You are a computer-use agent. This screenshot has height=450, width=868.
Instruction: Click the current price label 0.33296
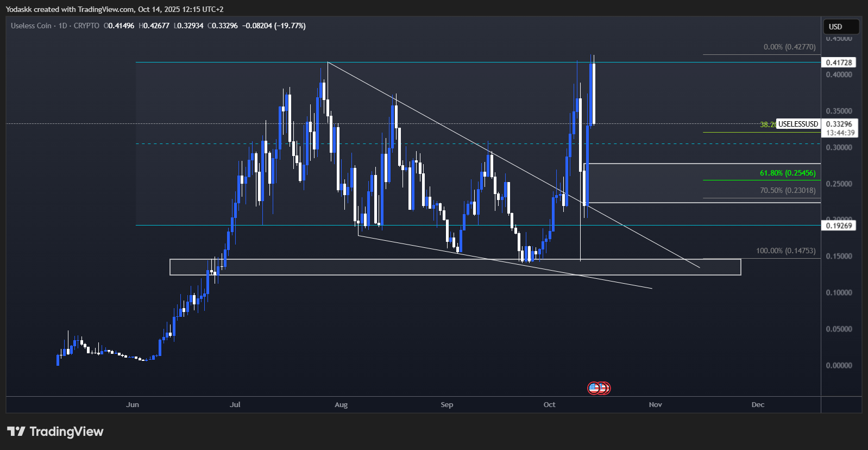839,124
